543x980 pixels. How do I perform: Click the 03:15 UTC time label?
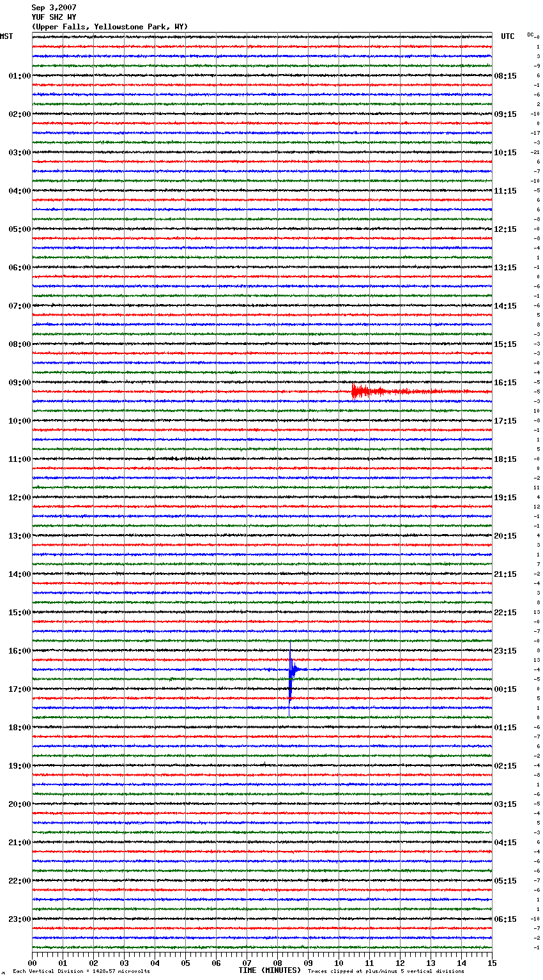coord(505,804)
